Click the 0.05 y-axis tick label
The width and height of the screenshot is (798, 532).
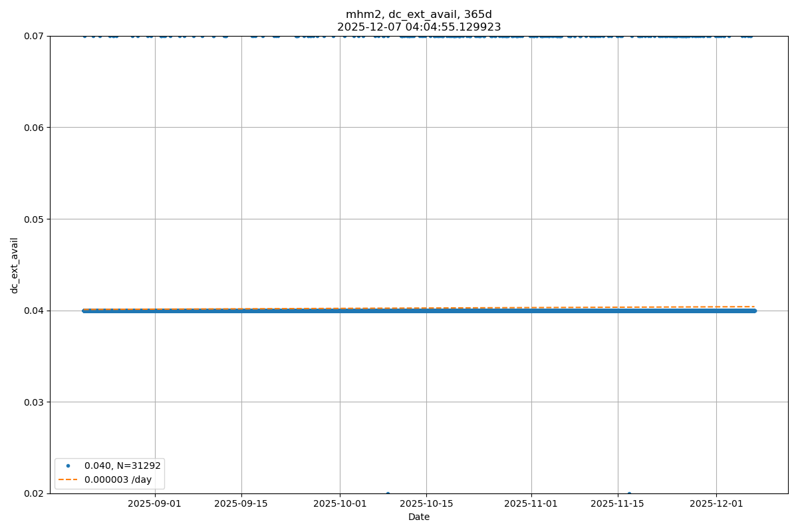point(33,219)
